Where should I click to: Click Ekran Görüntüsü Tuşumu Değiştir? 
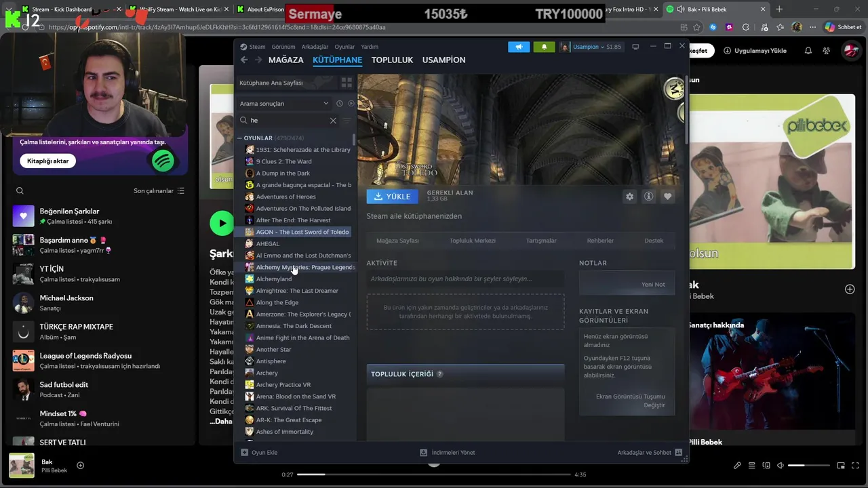(631, 401)
